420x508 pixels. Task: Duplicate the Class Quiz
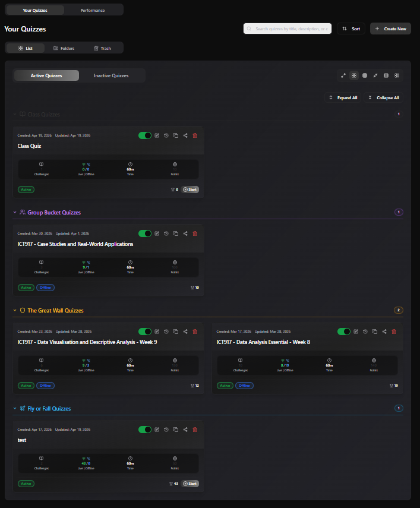[176, 135]
